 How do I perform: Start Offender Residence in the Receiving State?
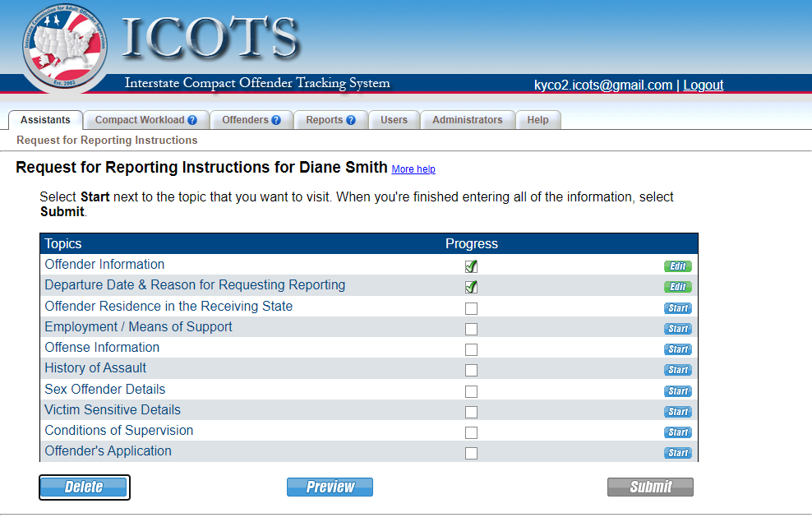point(678,308)
